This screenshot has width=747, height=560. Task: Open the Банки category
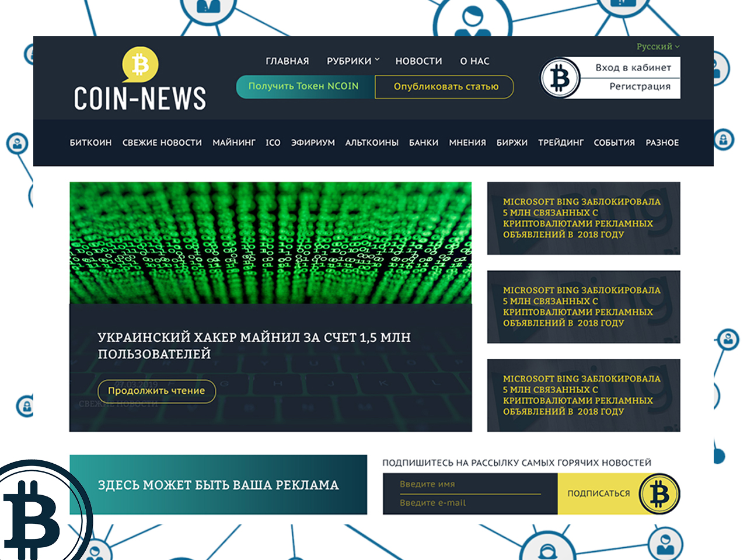[x=424, y=142]
